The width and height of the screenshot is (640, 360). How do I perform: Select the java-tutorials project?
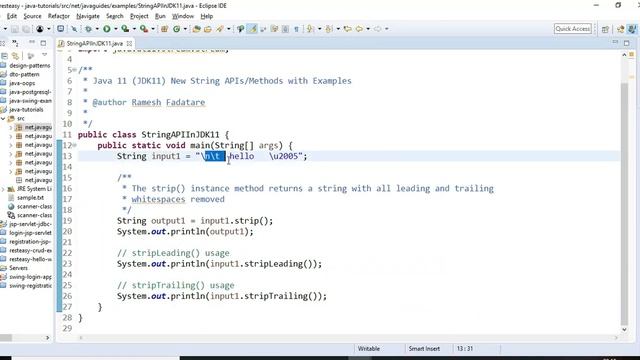[26, 109]
